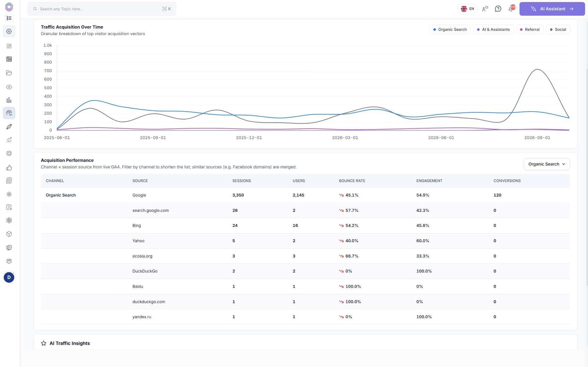Open the settings gear in the sidebar

(9, 31)
